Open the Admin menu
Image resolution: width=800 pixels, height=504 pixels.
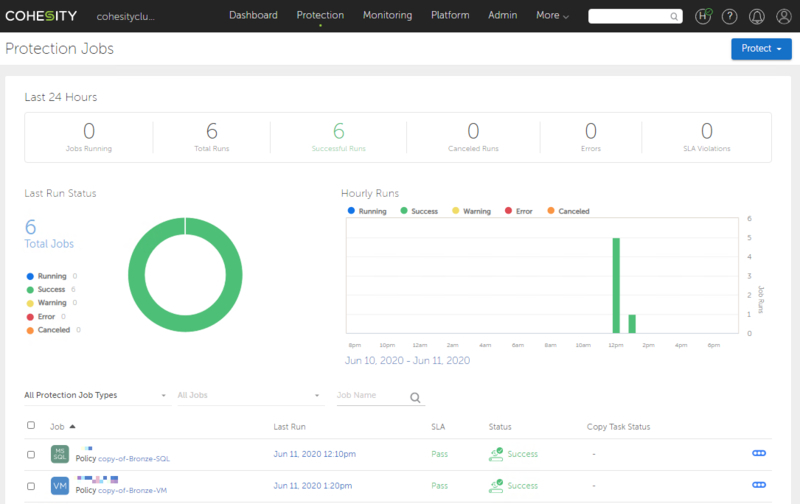[503, 15]
